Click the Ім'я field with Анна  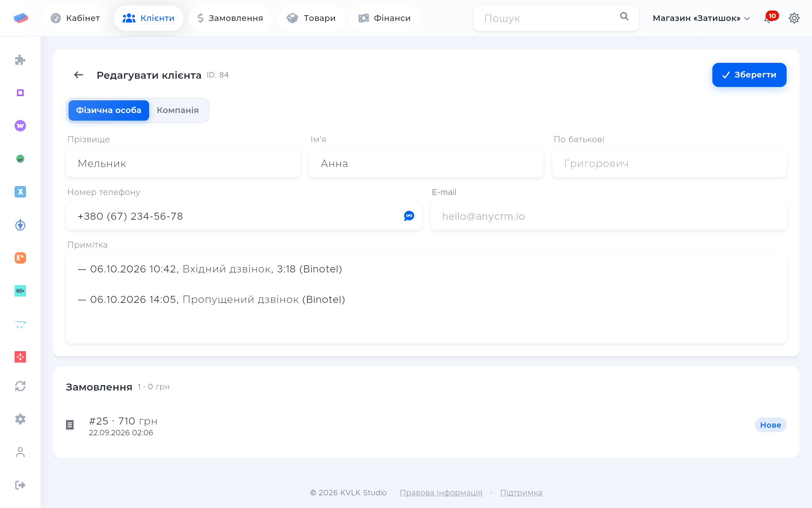pyautogui.click(x=426, y=163)
